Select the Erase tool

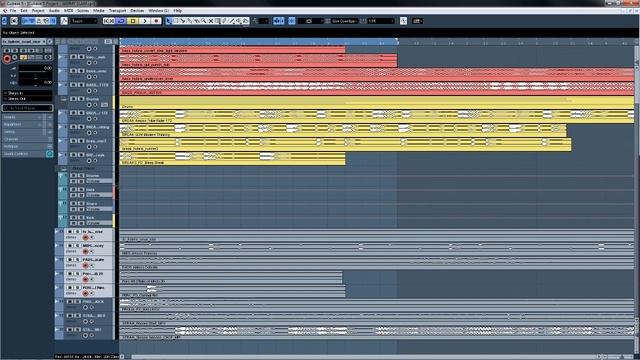pos(197,21)
